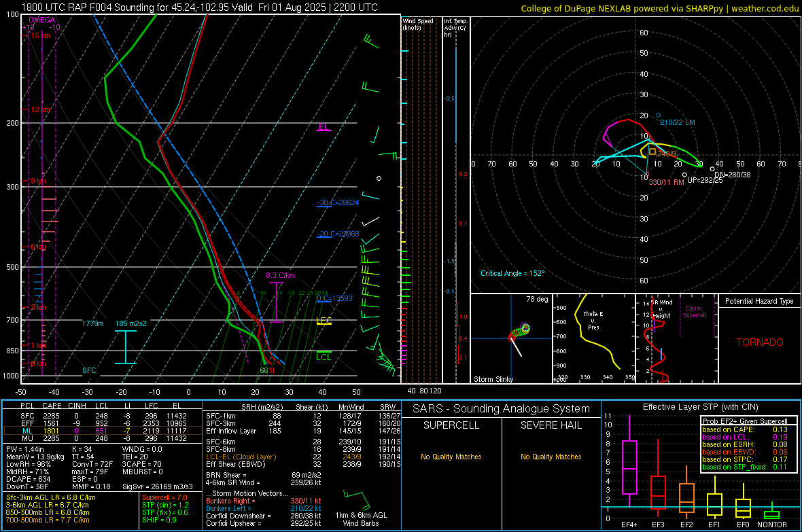Click the white DN=280/38 Corfidi marker circle
This screenshot has width=802, height=532.
712,169
